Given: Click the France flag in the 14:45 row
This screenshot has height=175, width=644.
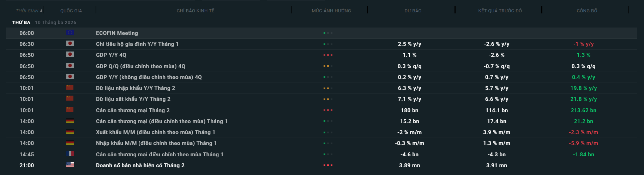Looking at the screenshot, I should (70, 154).
